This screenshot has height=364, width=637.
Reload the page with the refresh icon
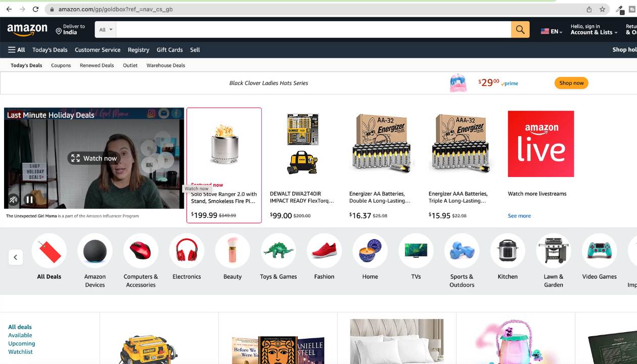35,9
